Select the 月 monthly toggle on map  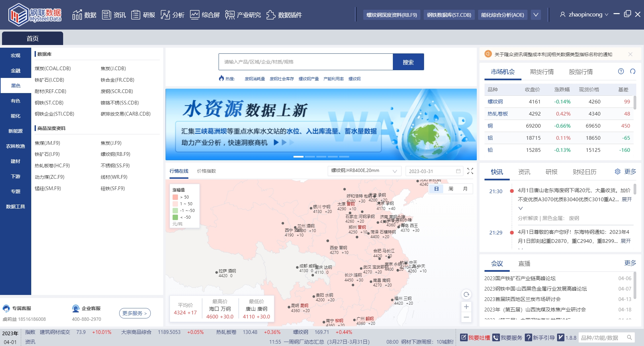click(x=465, y=189)
